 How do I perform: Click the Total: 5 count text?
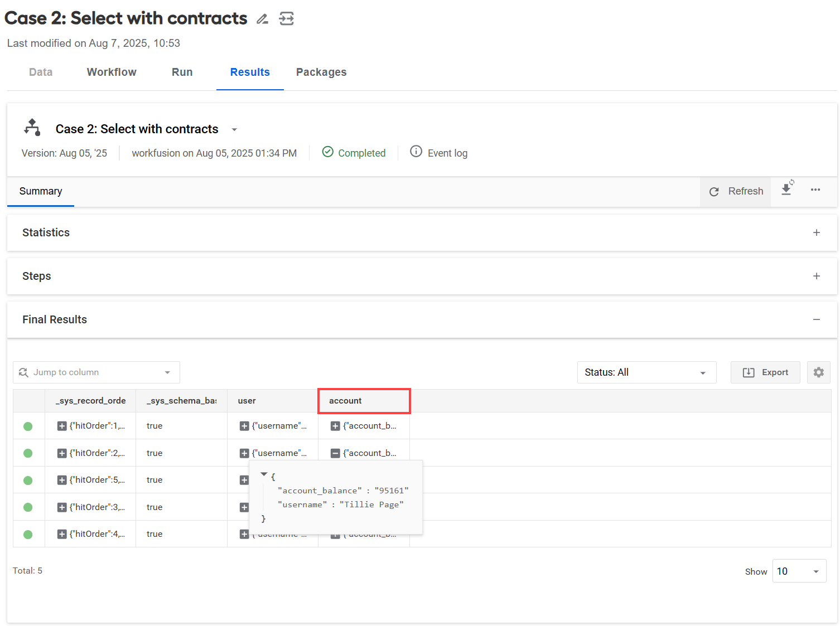pos(27,571)
